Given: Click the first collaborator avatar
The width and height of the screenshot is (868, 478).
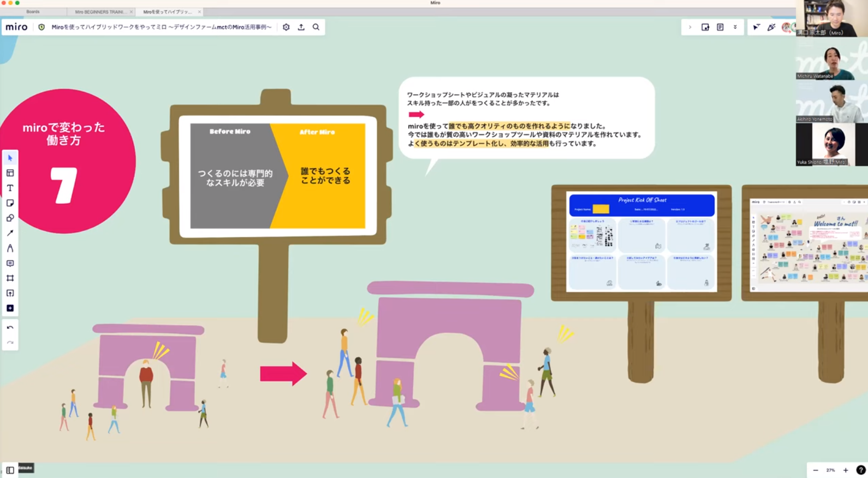Looking at the screenshot, I should [x=787, y=27].
